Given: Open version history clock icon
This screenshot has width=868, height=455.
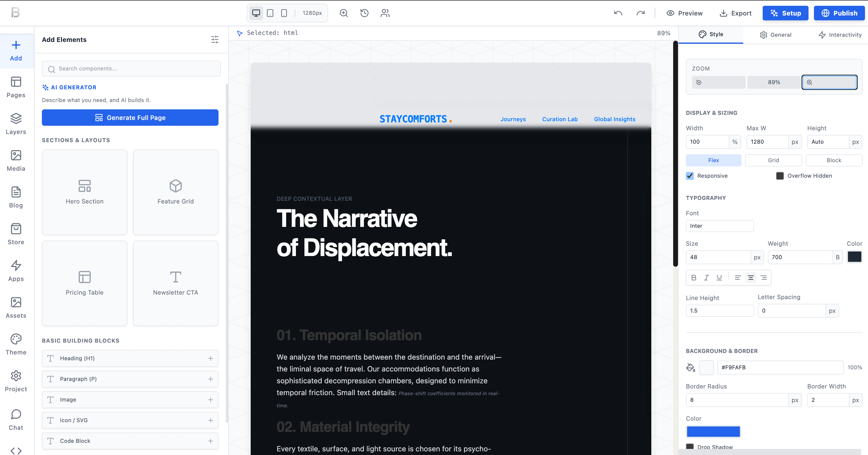Looking at the screenshot, I should pyautogui.click(x=364, y=13).
